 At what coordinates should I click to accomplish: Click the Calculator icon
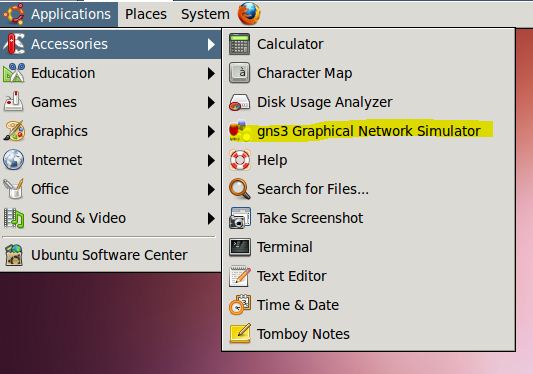240,44
